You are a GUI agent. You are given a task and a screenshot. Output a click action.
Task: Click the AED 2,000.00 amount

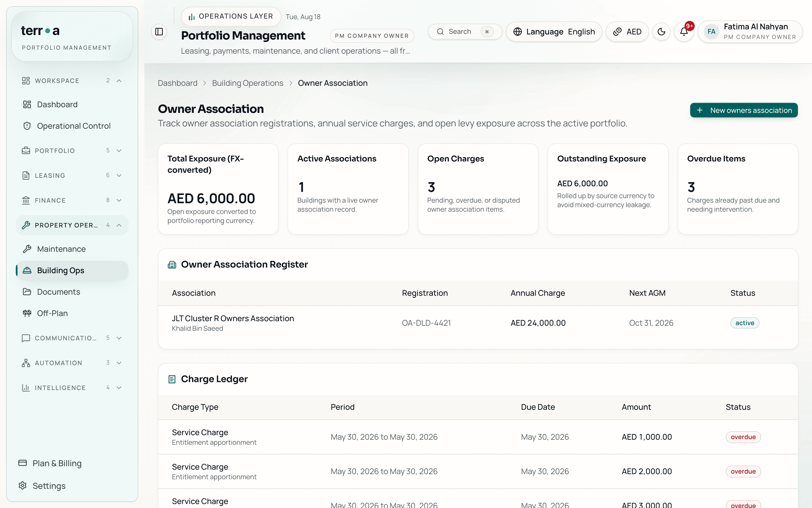tap(646, 471)
